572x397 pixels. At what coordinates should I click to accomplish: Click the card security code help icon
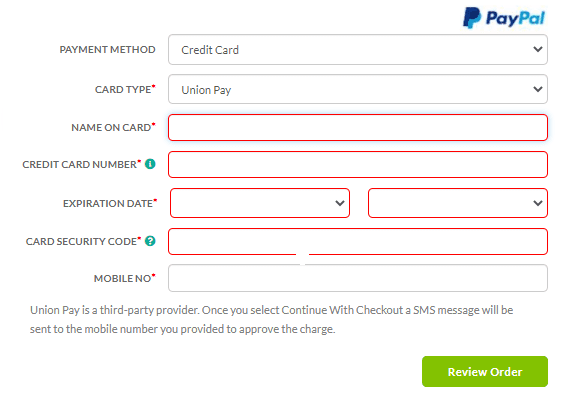coord(150,241)
